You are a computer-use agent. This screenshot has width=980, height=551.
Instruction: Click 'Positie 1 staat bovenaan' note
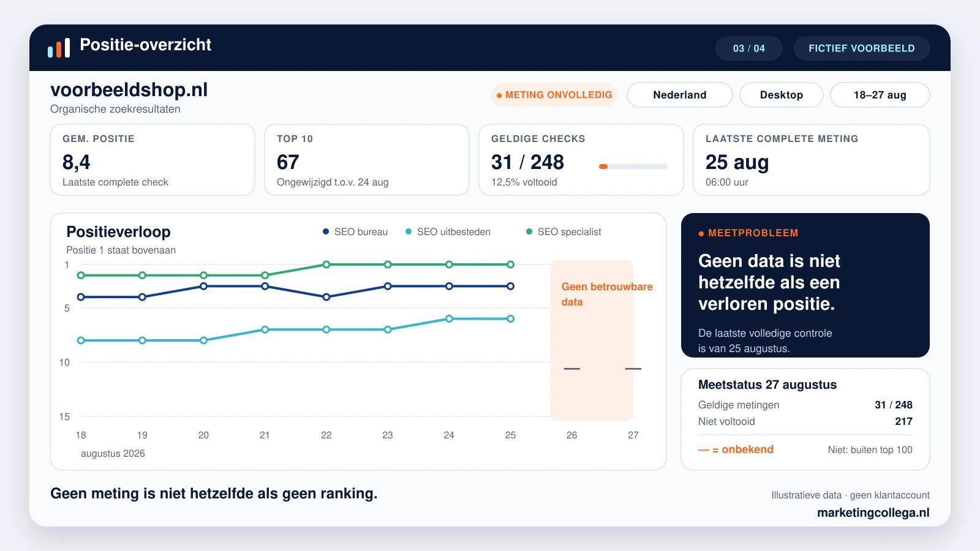tap(121, 250)
